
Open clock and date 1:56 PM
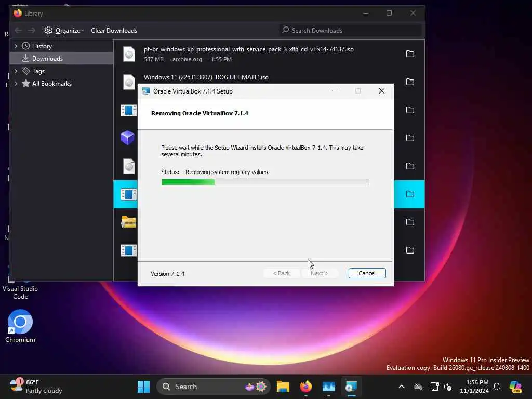coord(474,387)
